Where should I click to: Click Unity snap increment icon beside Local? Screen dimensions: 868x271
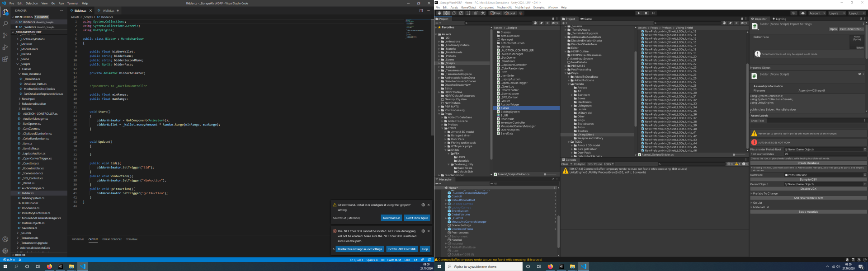[x=521, y=13]
